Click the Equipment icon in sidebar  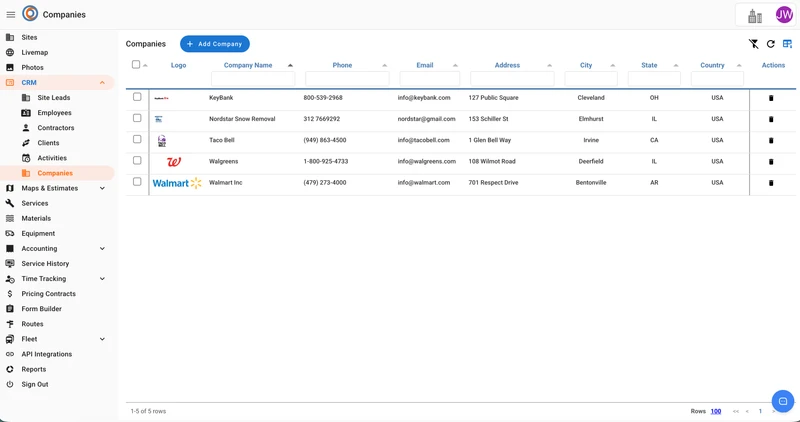click(x=10, y=233)
